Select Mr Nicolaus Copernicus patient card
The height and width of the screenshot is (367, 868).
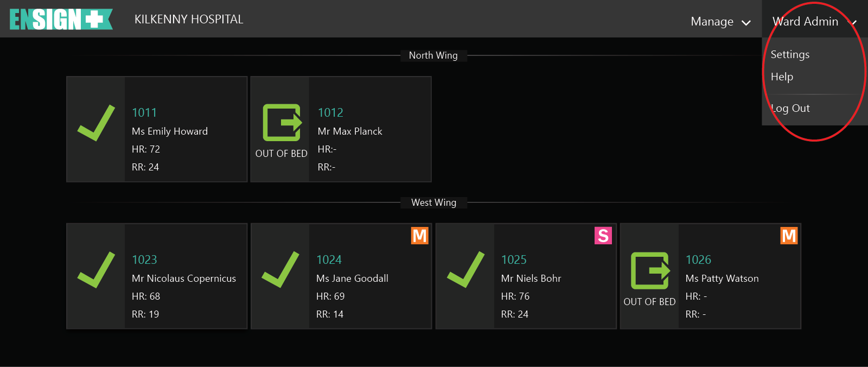click(x=184, y=278)
